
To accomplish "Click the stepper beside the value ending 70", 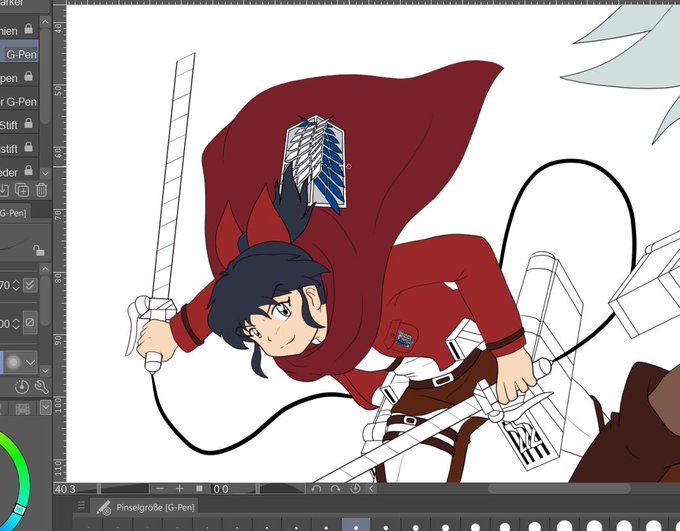I will [x=16, y=285].
